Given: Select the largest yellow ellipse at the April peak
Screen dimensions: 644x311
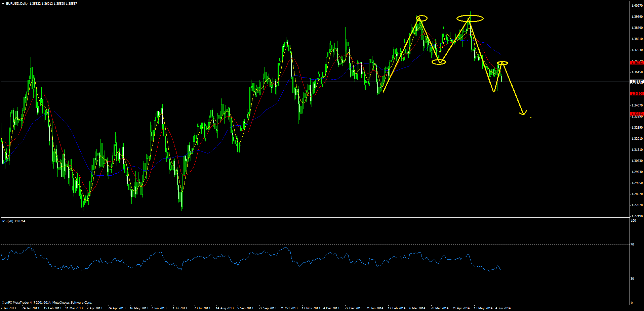Looking at the screenshot, I should click(470, 18).
